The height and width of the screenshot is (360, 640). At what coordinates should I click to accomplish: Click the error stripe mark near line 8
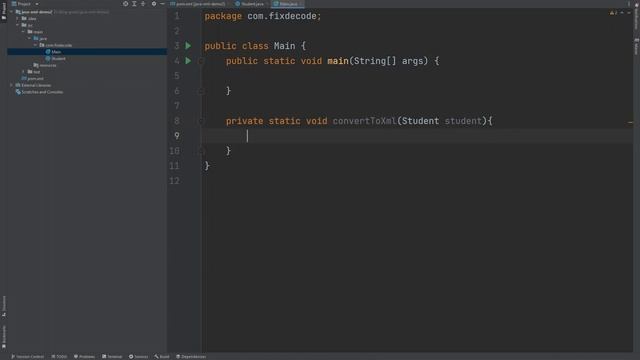[x=630, y=122]
